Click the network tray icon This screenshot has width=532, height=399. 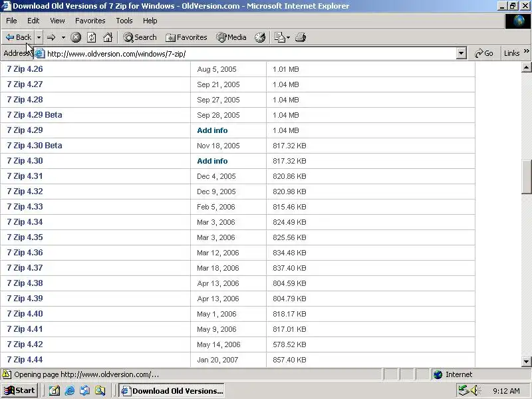pyautogui.click(x=463, y=390)
